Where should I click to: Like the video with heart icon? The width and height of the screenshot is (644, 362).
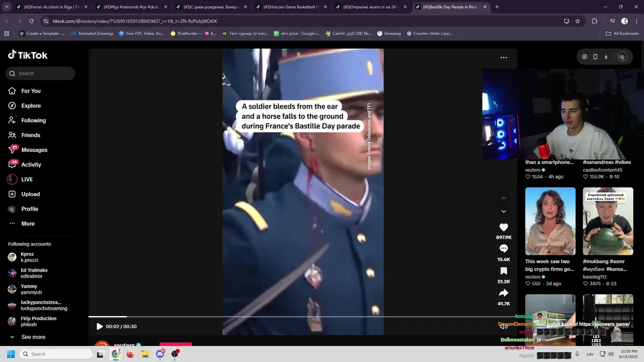coord(504,227)
